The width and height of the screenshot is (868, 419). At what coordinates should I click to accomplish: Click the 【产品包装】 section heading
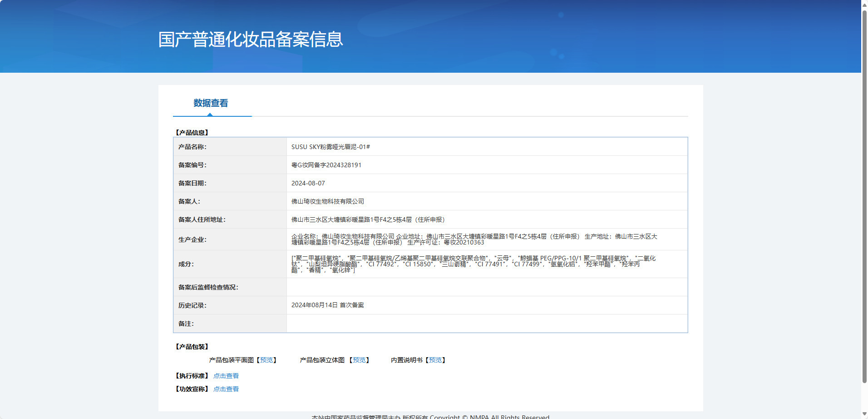point(192,347)
